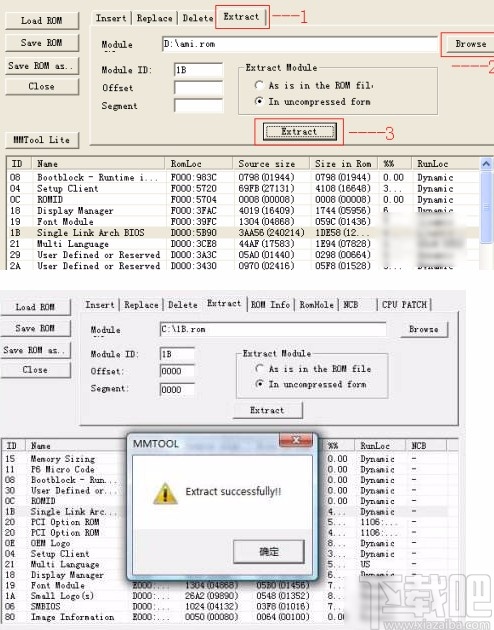Select 'OEM Logo' row
The height and width of the screenshot is (630, 494).
tap(64, 543)
